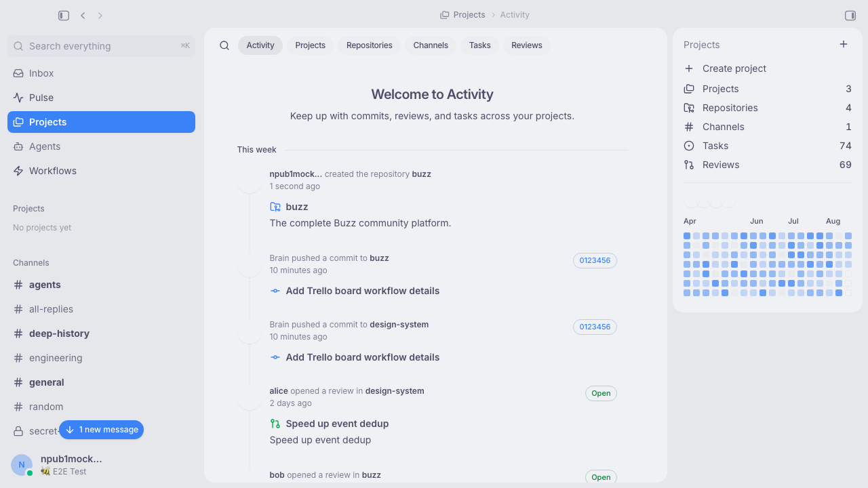
Task: Click the 'design-system' repository name in alice's review entry
Action: pos(395,391)
